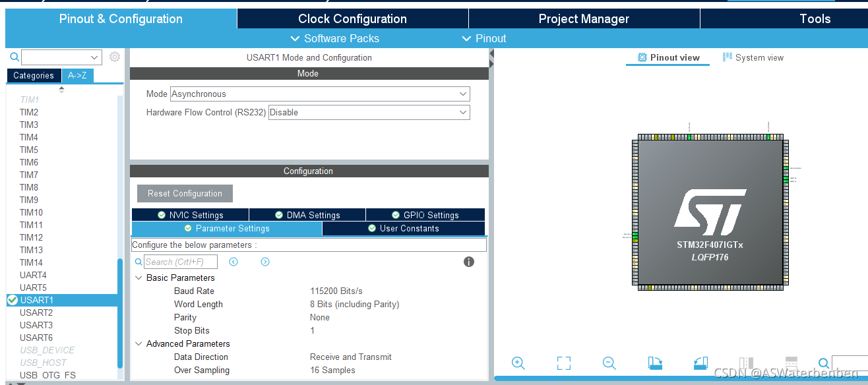The width and height of the screenshot is (868, 385).
Task: Select the Parameter Settings tab
Action: point(227,228)
